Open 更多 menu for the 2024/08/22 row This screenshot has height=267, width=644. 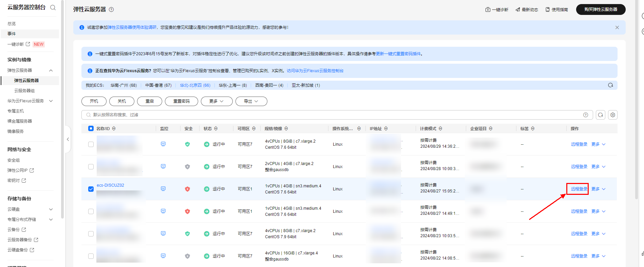click(599, 256)
